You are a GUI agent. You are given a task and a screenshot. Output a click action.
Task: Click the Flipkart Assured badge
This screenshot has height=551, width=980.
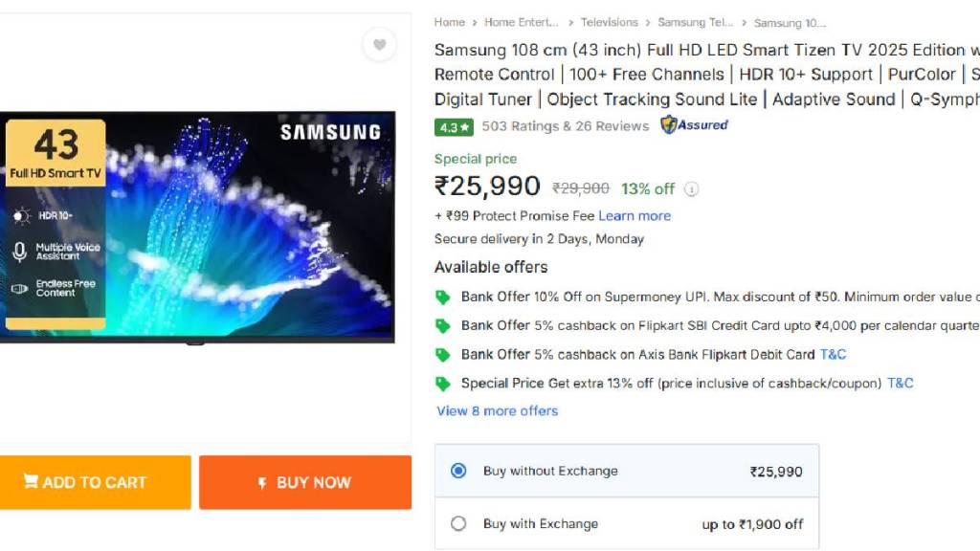[695, 125]
